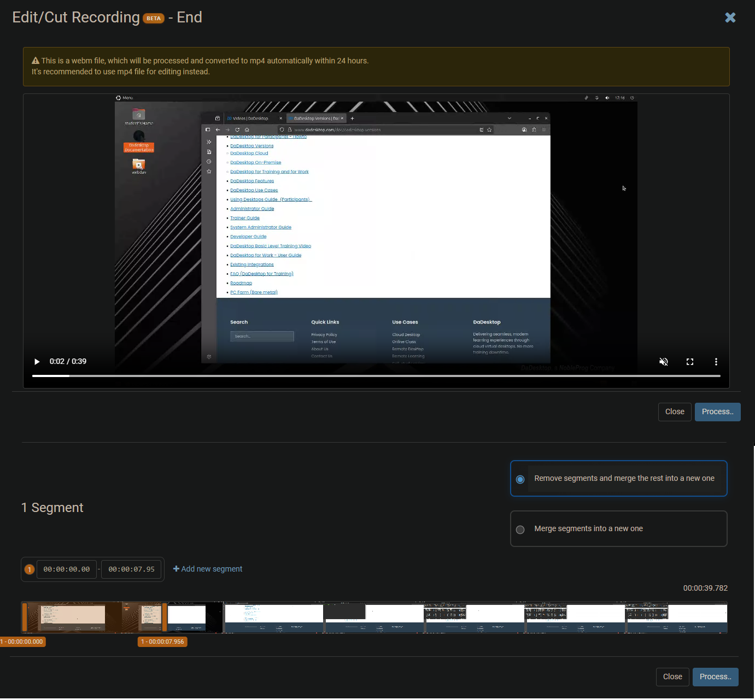This screenshot has height=700, width=755.
Task: Click the webm file warning triangle icon
Action: pyautogui.click(x=36, y=61)
